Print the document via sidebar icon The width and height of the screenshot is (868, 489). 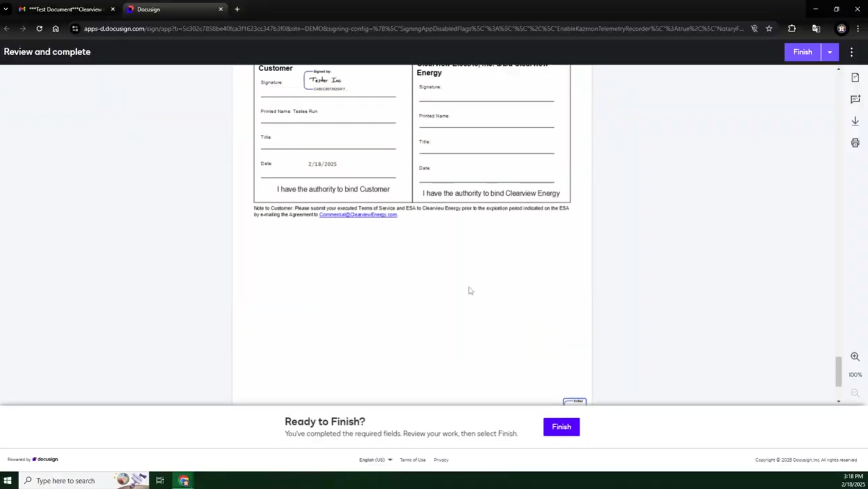pyautogui.click(x=855, y=143)
